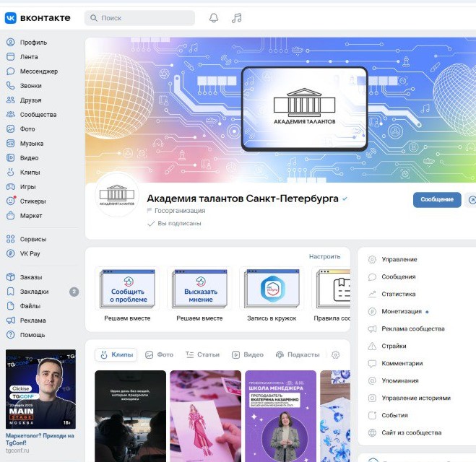Open Bookmarks in left sidebar
476x462 pixels.
point(34,292)
